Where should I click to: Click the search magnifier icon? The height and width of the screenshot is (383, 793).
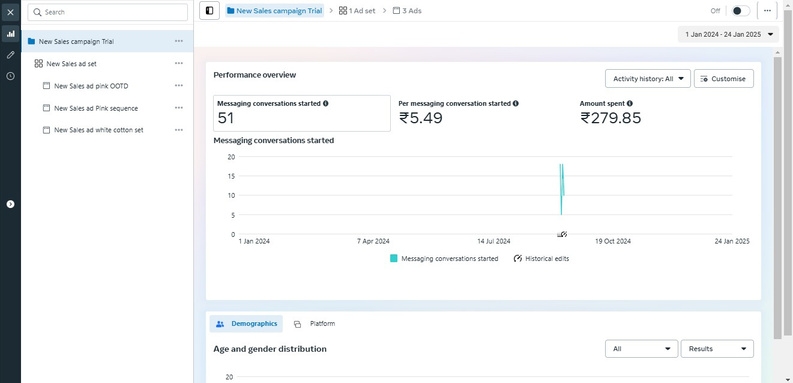point(37,12)
